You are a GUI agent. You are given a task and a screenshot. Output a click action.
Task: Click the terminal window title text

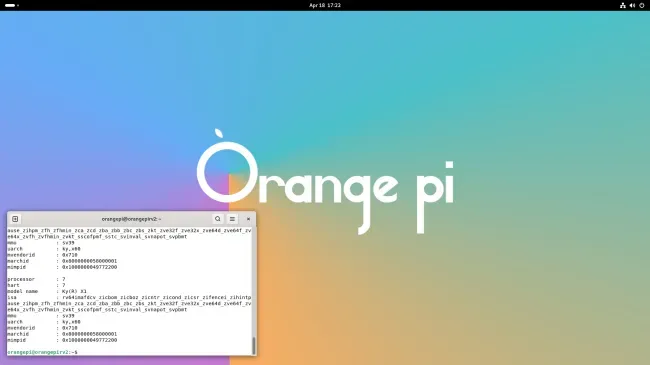click(131, 219)
